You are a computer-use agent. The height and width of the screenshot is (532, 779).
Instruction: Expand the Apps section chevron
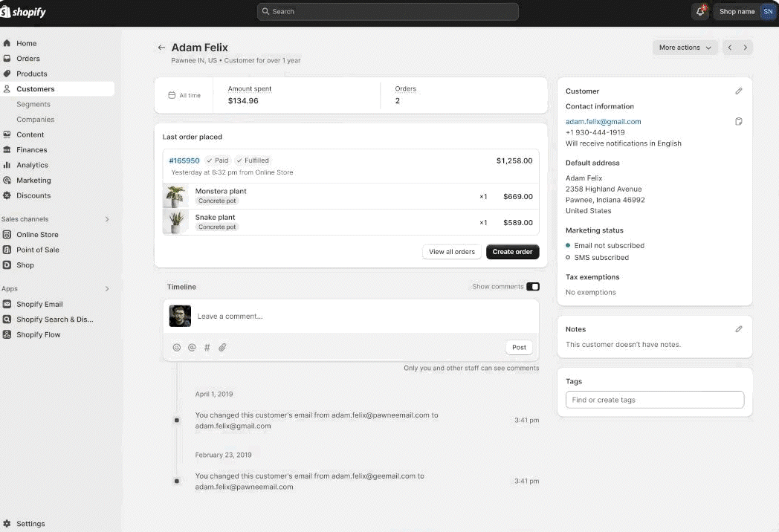[x=107, y=289]
